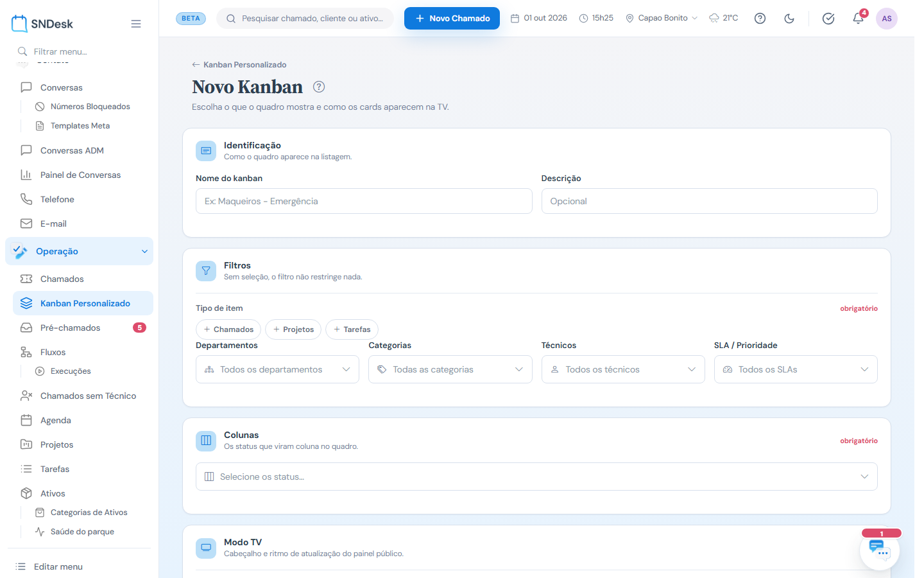Viewport: 924px width, 578px height.
Task: Open the tasks check-circle icon
Action: 828,19
